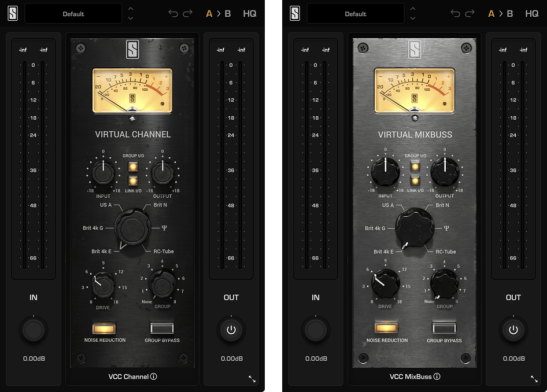This screenshot has width=547, height=392.
Task: Open the Default preset dropdown in VCC Channel
Action: (73, 13)
